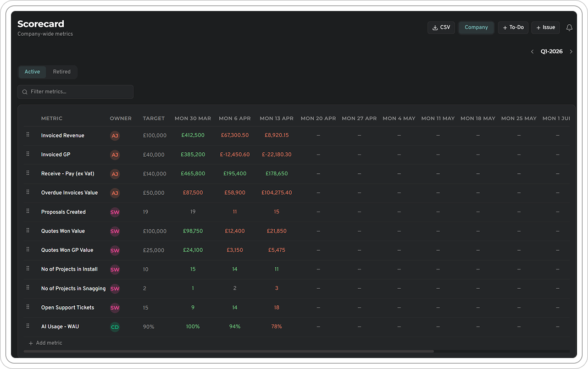
Task: Select the AJ owner avatar on Overdue Invoices Value
Action: click(115, 193)
